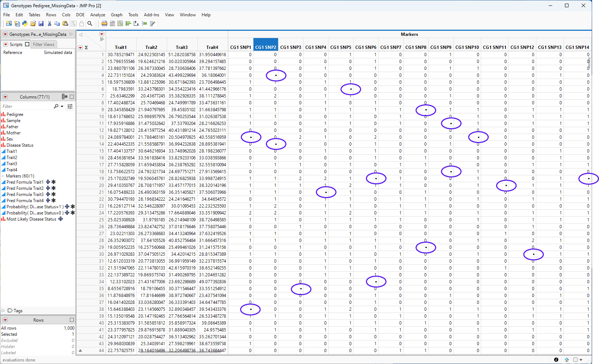Image resolution: width=599 pixels, height=364 pixels.
Task: Click the Disease Status column in the list
Action: [x=20, y=145]
